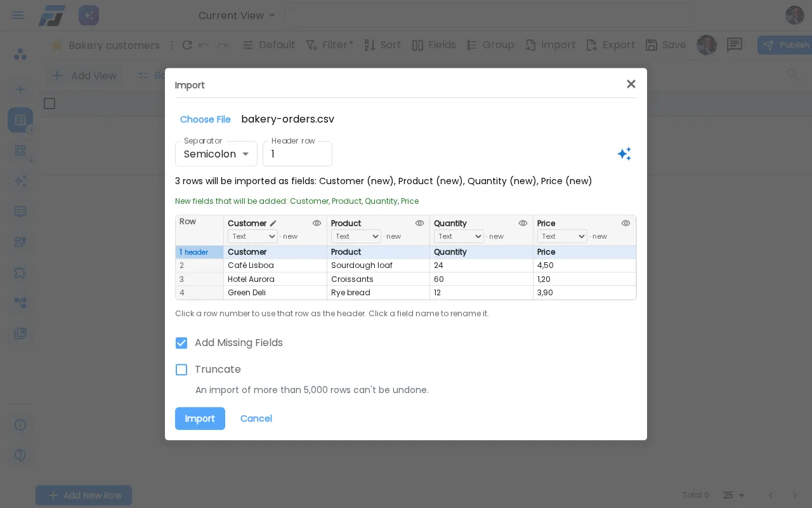Click the user avatar at top right
Image resolution: width=812 pixels, height=508 pixels.
[795, 15]
